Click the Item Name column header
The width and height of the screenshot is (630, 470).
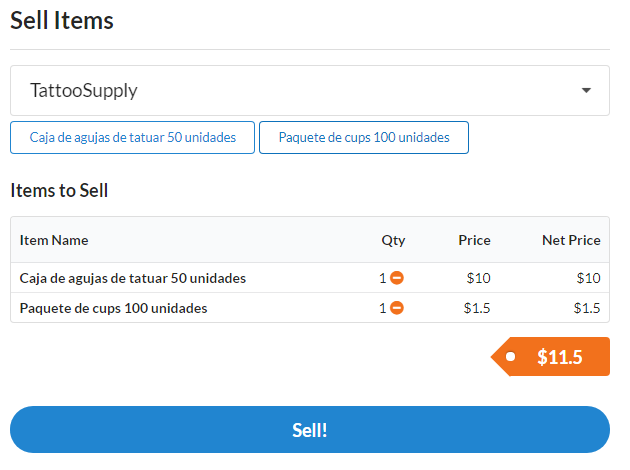tap(54, 240)
